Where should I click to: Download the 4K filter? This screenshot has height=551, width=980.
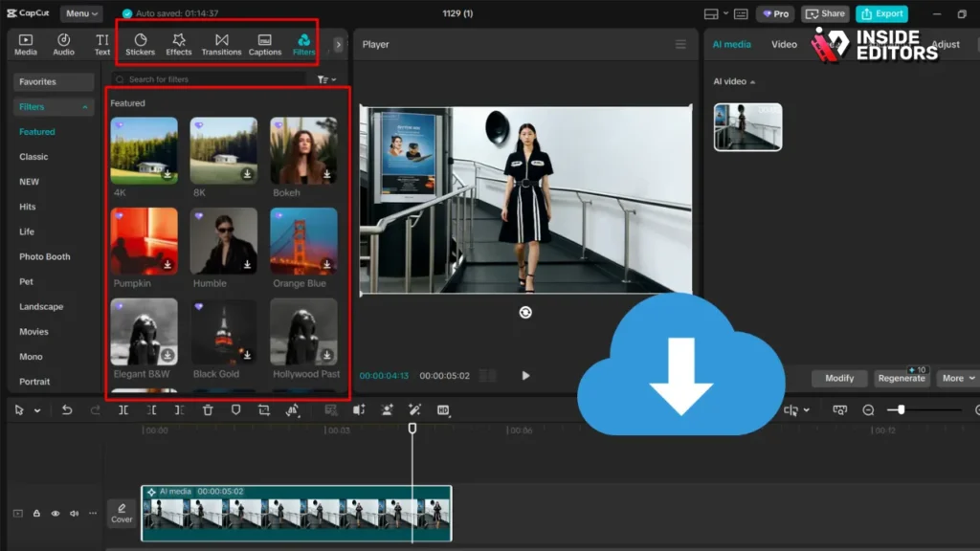167,174
